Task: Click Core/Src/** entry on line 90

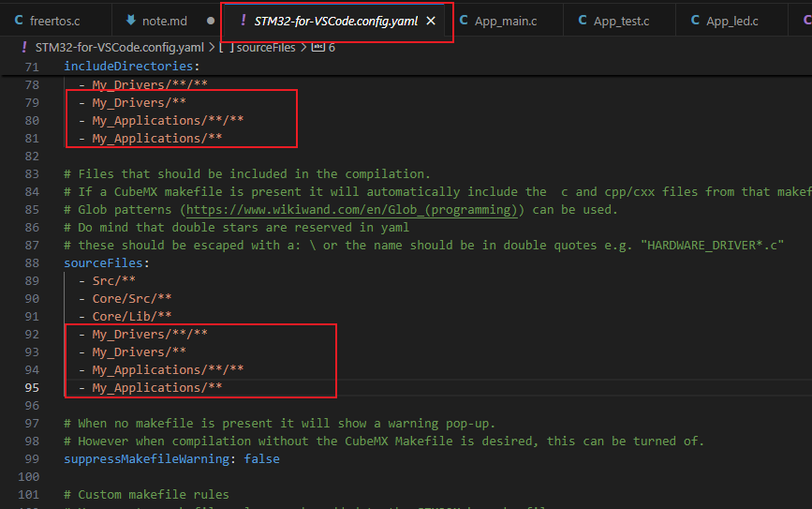Action: (131, 299)
